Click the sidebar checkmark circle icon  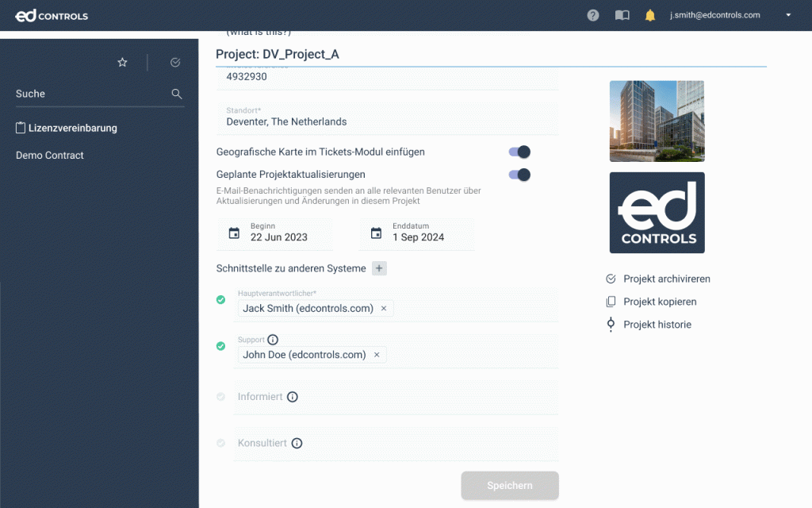(x=175, y=63)
